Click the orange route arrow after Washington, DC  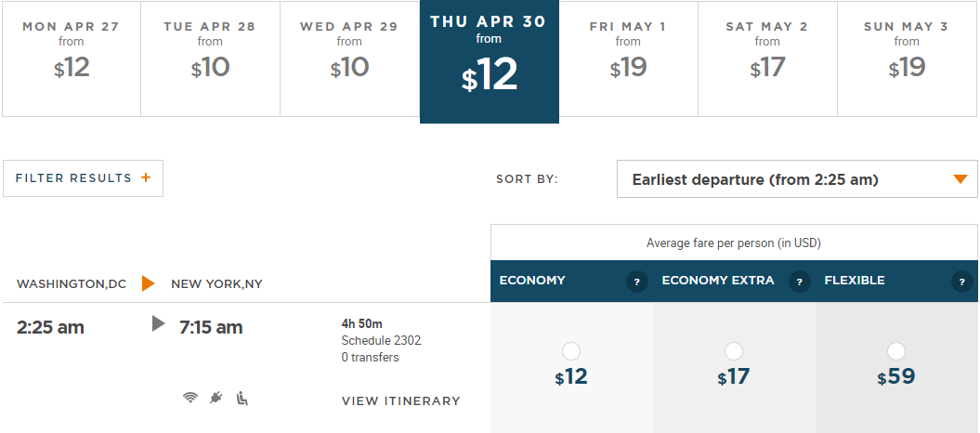[149, 283]
